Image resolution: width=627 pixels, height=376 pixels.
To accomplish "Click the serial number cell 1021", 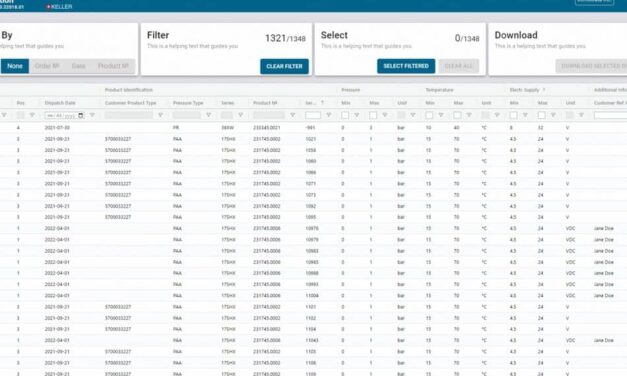I will pos(311,139).
